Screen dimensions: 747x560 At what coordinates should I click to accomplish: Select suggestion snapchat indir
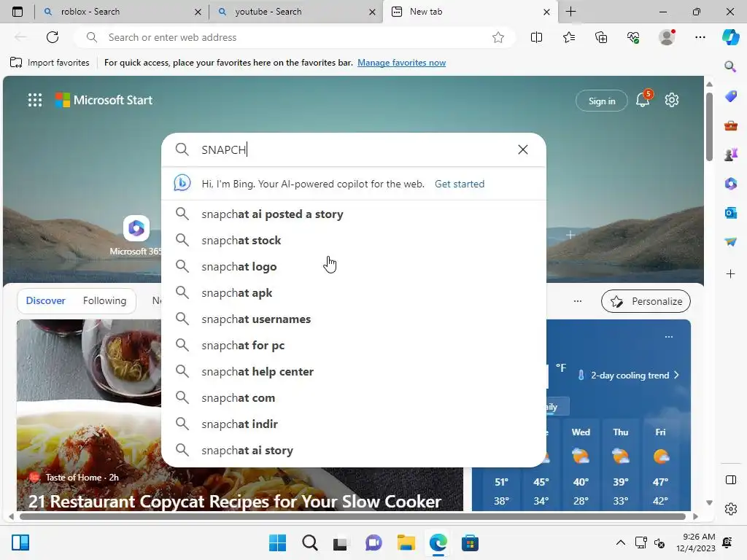354,424
